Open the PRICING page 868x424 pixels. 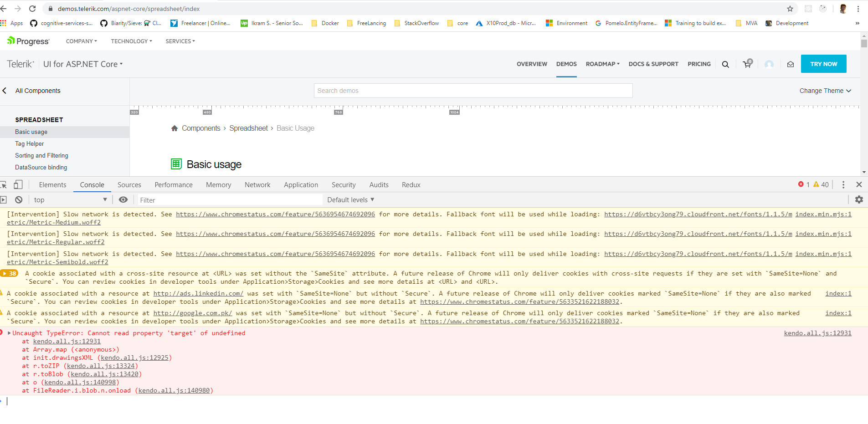click(699, 64)
